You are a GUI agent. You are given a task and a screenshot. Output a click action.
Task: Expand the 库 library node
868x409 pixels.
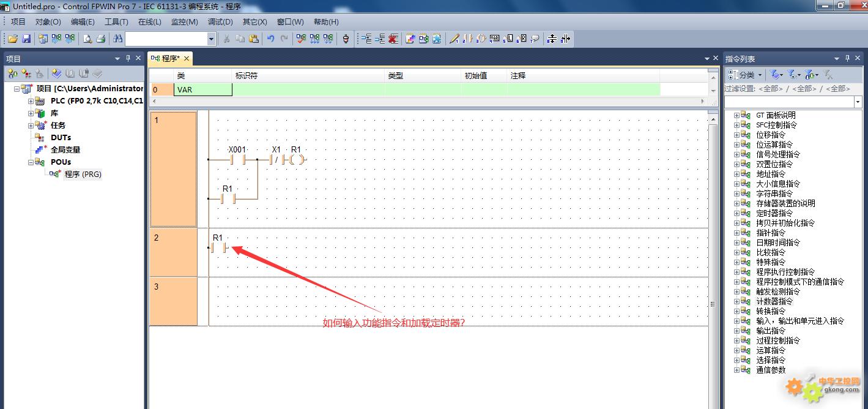pyautogui.click(x=31, y=113)
